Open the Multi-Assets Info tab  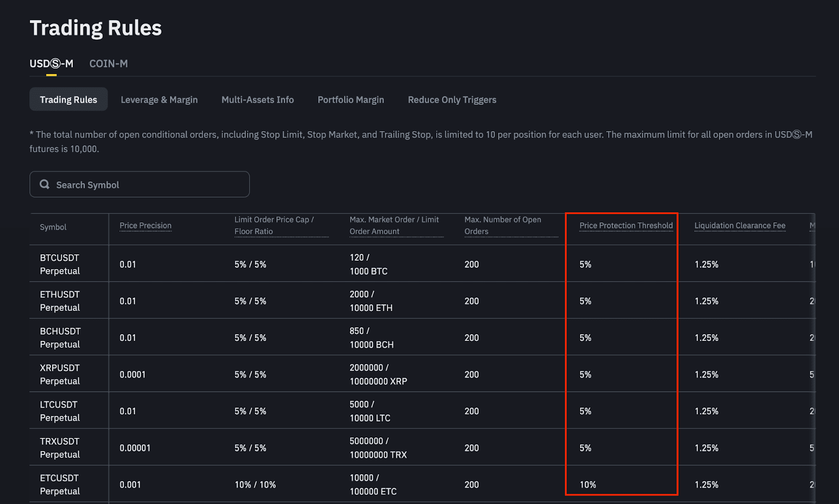tap(257, 100)
